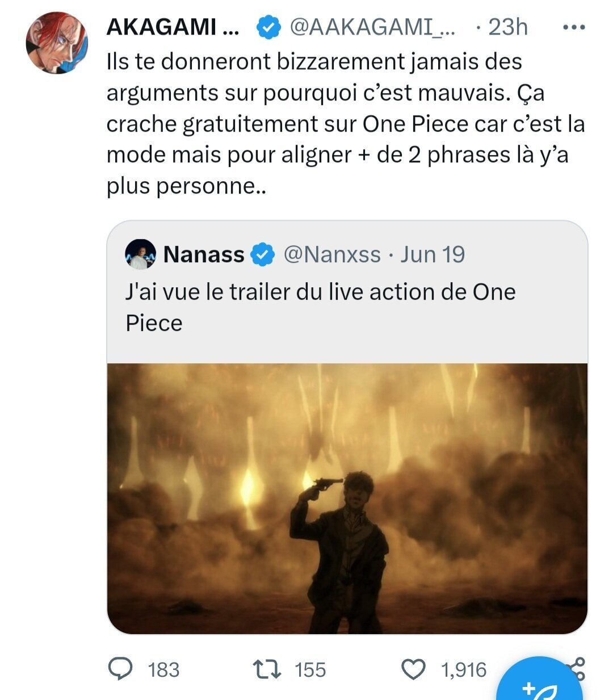Open the @Nanxss handle
Image resolution: width=613 pixels, height=700 pixels.
332,254
